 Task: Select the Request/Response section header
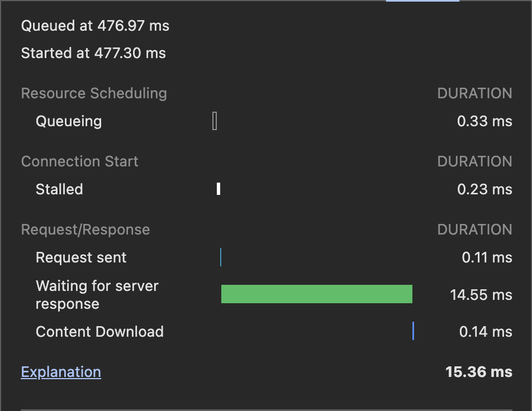click(x=85, y=230)
